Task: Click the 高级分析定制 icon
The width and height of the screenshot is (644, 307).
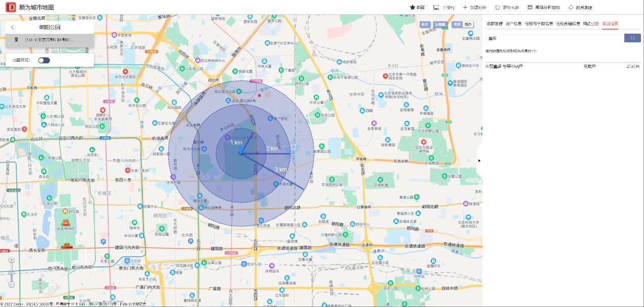Action: coord(530,8)
